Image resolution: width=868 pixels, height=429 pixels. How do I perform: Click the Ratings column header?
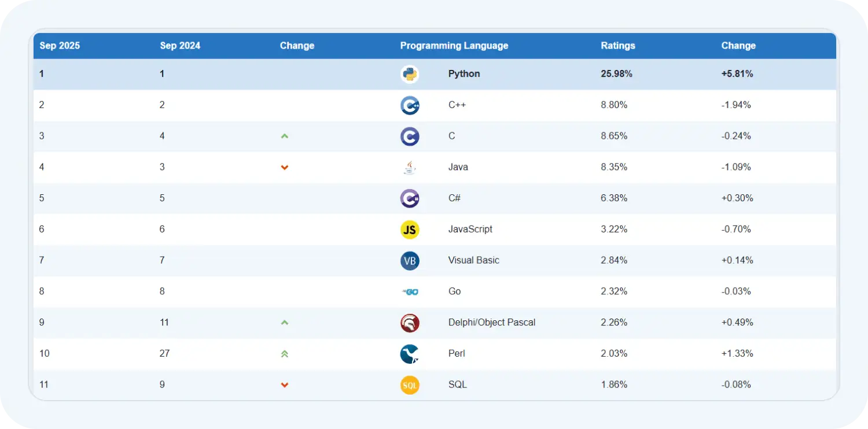(617, 46)
